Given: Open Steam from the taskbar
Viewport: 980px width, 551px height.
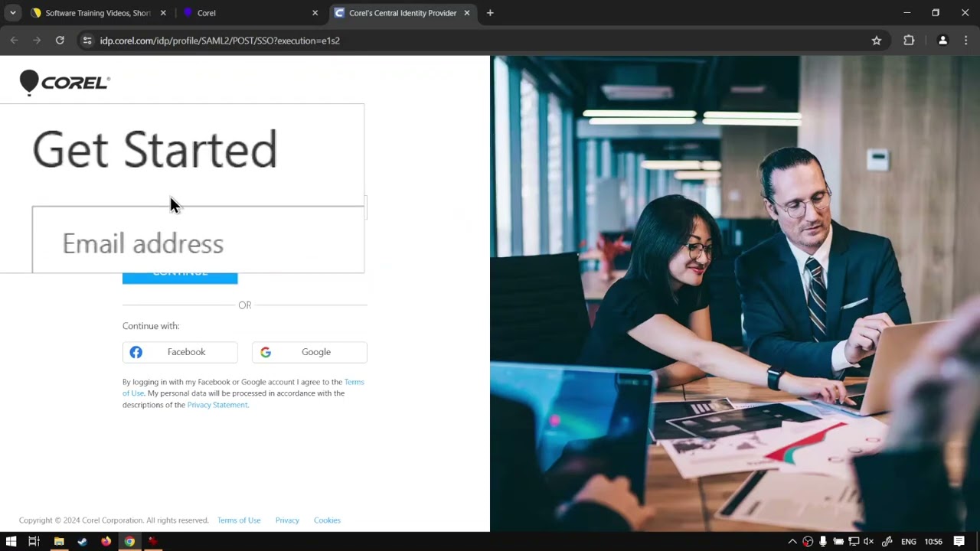Looking at the screenshot, I should coord(82,541).
